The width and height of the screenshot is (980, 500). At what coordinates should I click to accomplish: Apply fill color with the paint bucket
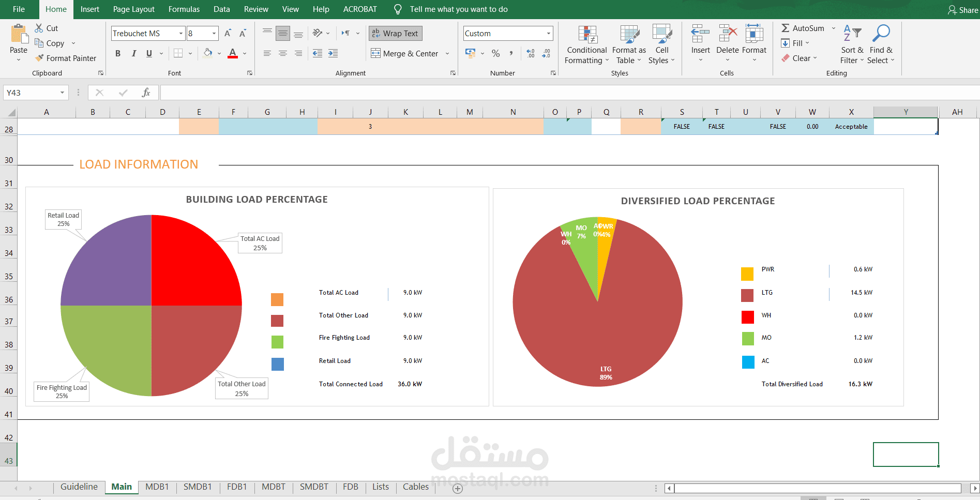pos(208,53)
